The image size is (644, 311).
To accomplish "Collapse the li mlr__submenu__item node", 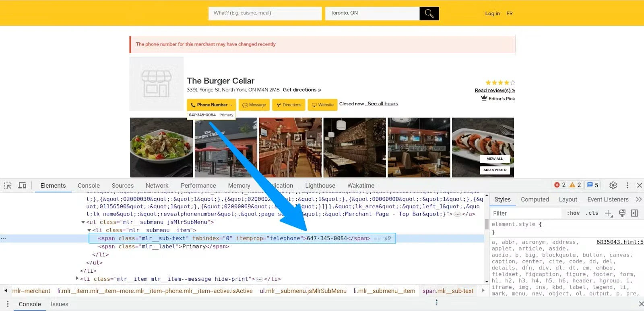I will tap(89, 230).
